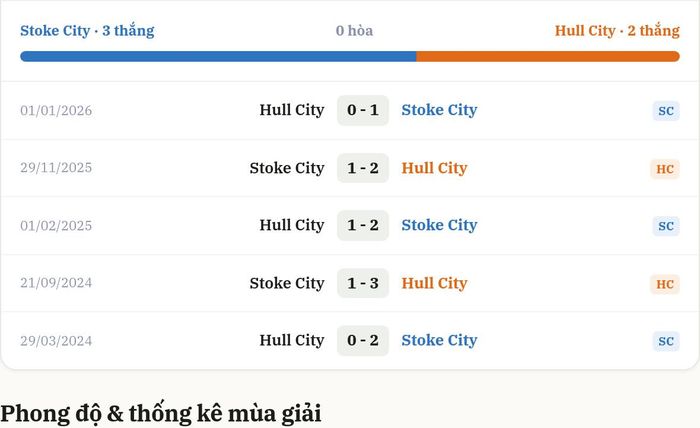Open the 1 - 3 score box
The width and height of the screenshot is (700, 428).
tap(363, 283)
